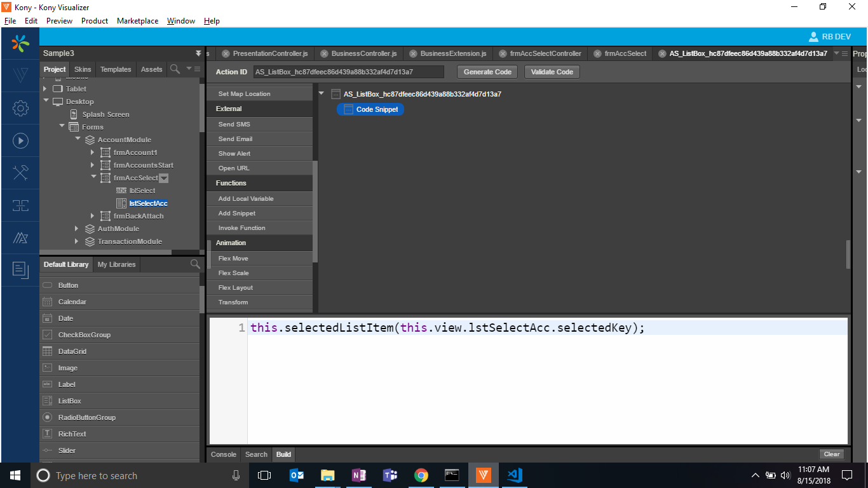The image size is (868, 488).
Task: Click the settings gear icon in left sidebar
Action: click(x=20, y=109)
